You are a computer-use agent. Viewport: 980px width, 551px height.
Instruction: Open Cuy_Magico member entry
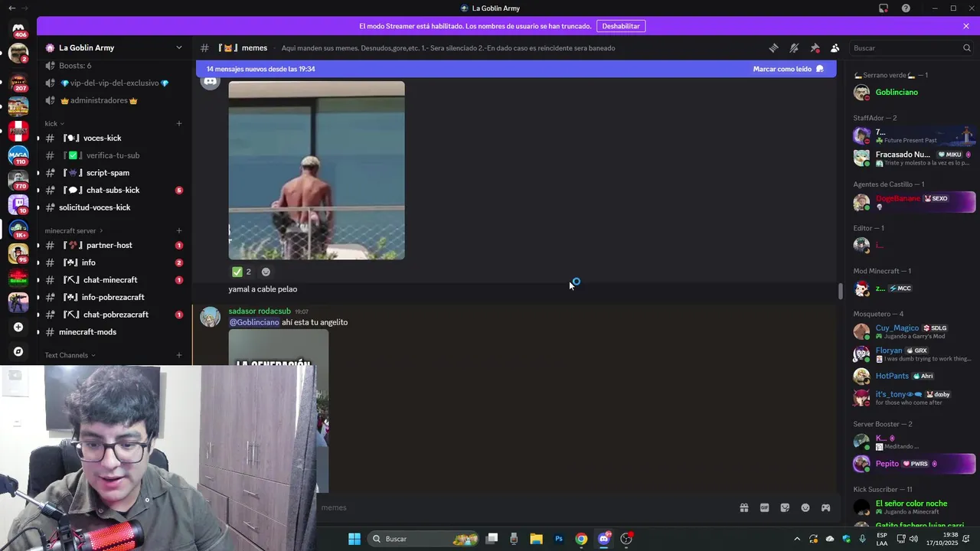[x=913, y=332]
